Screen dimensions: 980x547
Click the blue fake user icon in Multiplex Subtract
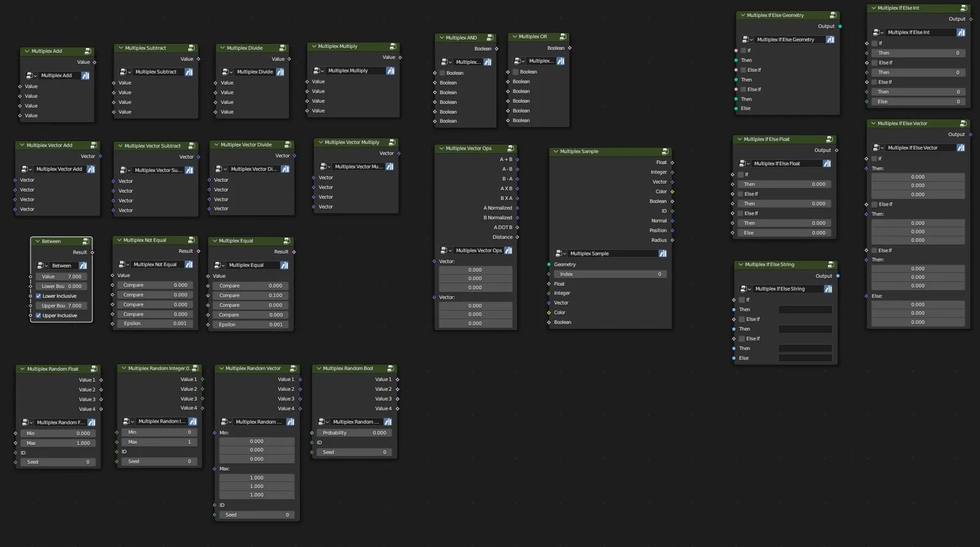coord(189,72)
